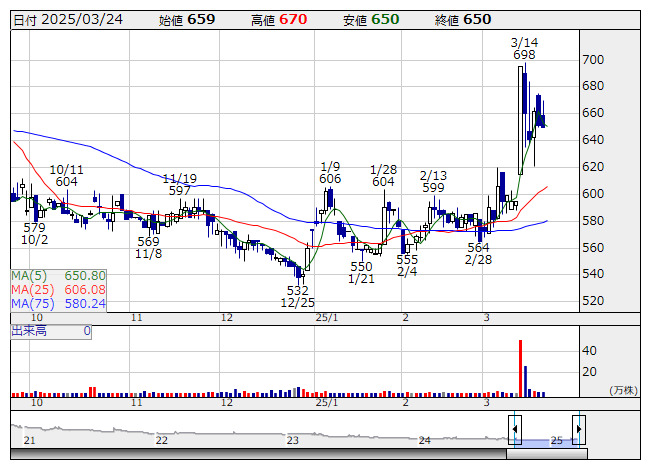The width and height of the screenshot is (653, 470).
Task: Click the 700 price axis label
Action: [x=593, y=60]
